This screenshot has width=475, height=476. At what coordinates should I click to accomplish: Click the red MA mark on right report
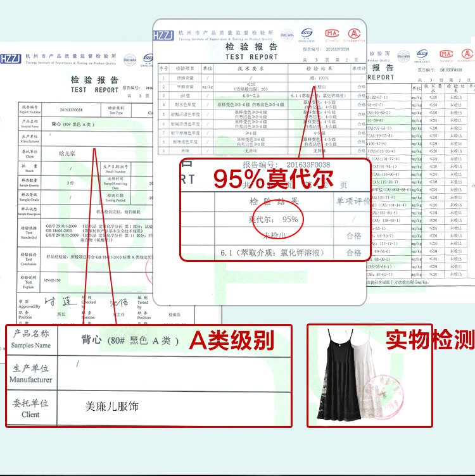click(446, 54)
